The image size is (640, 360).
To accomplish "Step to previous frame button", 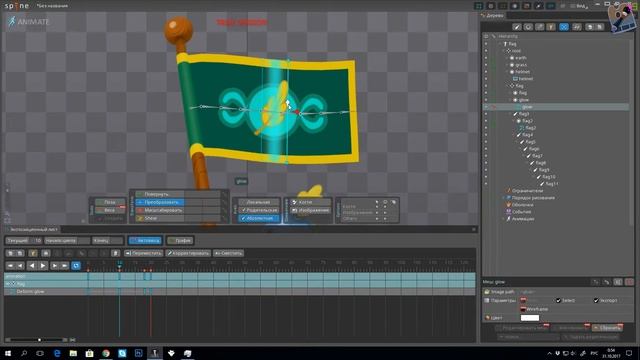I will coord(20,266).
